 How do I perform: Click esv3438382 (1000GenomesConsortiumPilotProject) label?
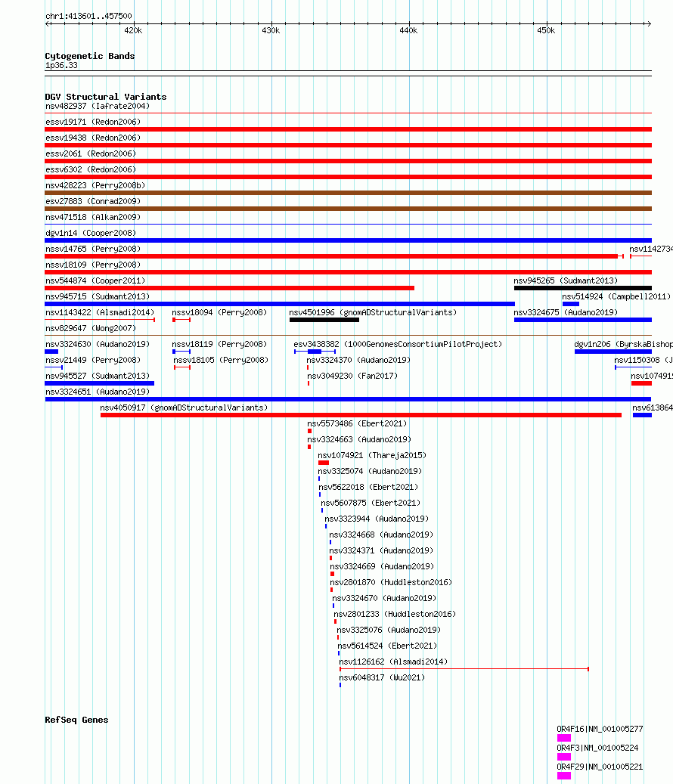pyautogui.click(x=398, y=345)
